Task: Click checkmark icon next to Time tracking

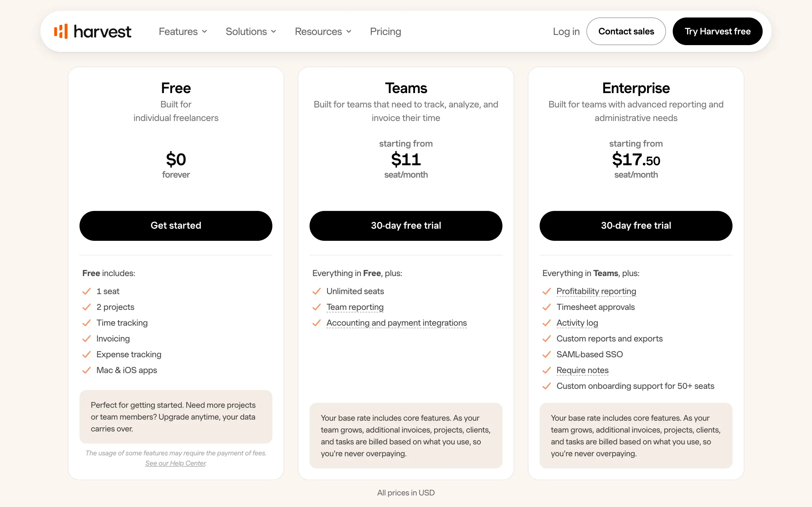Action: pos(87,323)
